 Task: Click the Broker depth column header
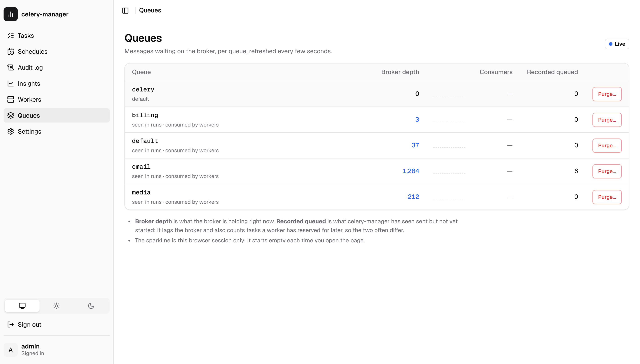tap(400, 72)
